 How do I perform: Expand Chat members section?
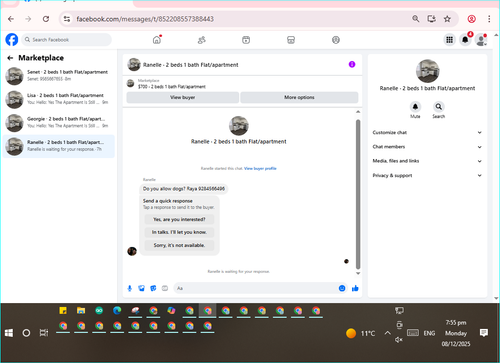427,147
